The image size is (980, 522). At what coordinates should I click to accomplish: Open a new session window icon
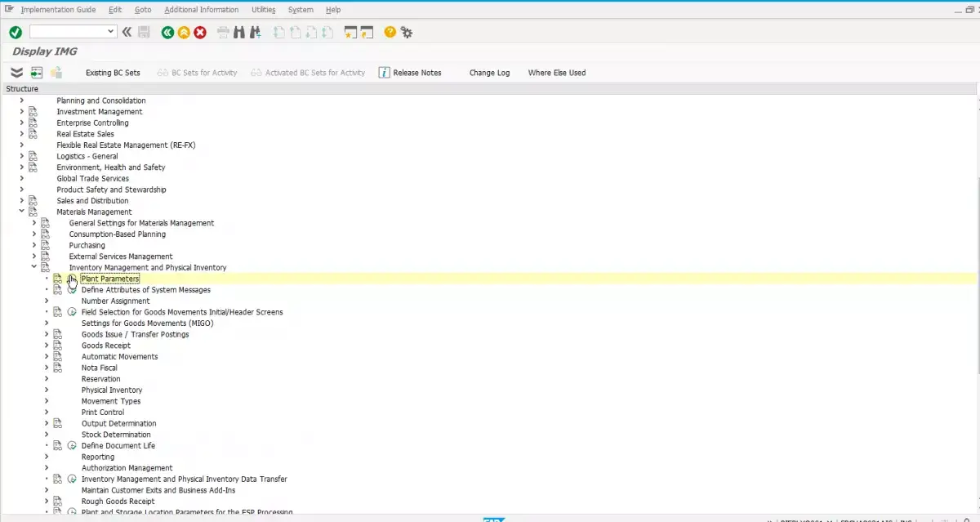[351, 32]
